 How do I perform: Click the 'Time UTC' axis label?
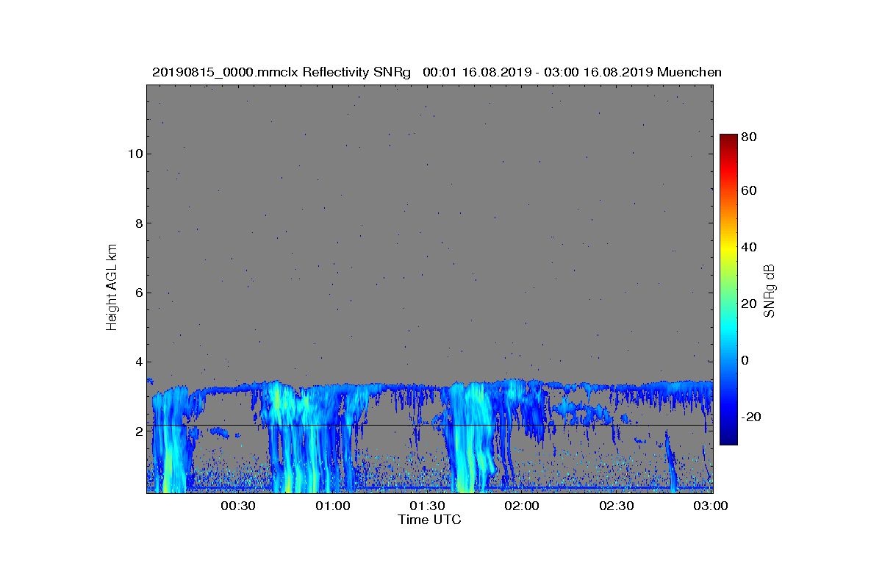(430, 520)
